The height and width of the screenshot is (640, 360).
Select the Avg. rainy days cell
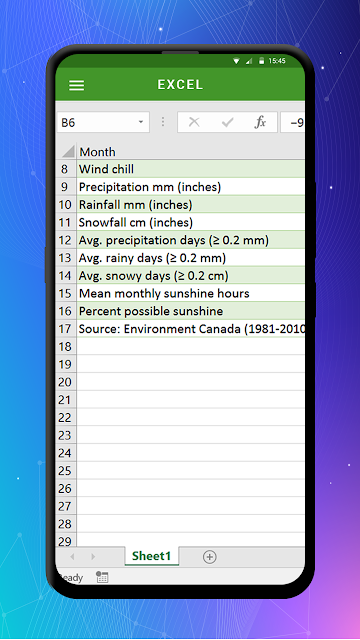point(191,258)
